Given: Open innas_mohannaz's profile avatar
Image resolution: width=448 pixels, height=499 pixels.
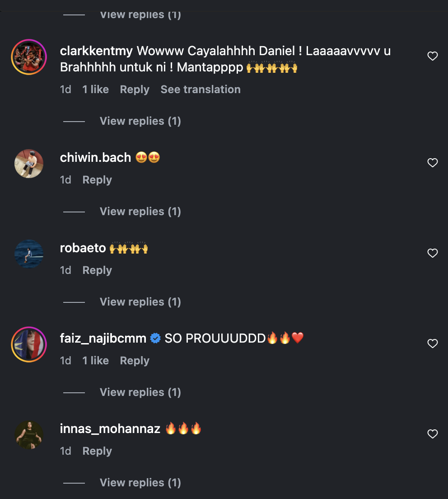Looking at the screenshot, I should point(29,435).
